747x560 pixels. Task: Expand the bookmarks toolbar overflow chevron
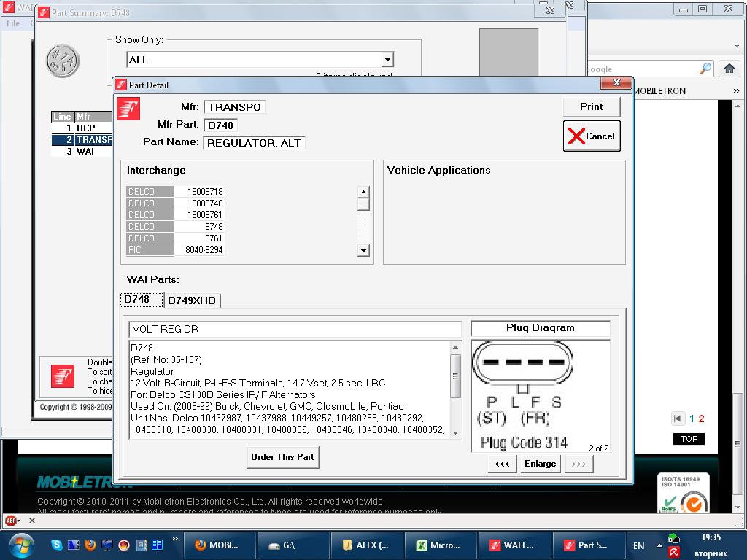point(737,90)
